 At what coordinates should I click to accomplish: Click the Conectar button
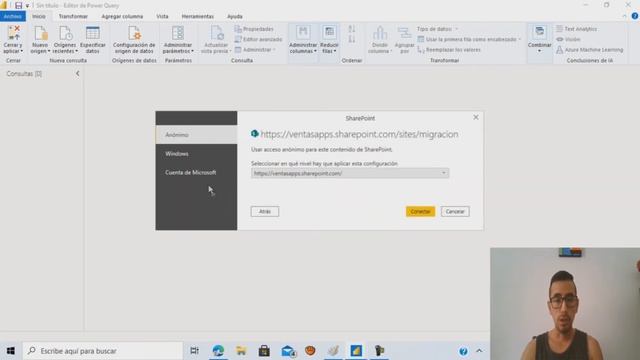click(420, 211)
